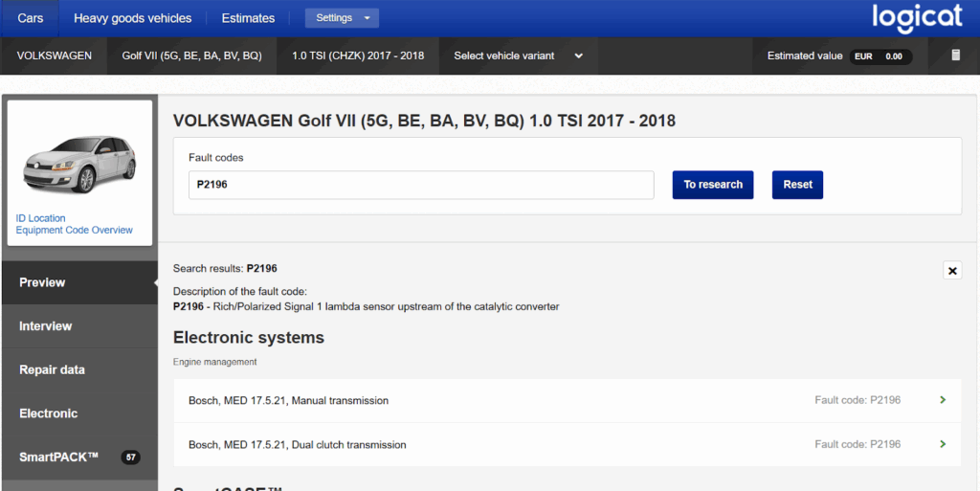
Task: Focus the Fault codes input field
Action: [x=421, y=185]
